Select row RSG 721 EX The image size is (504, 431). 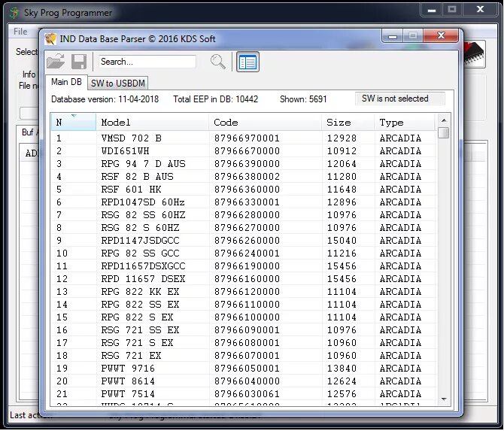point(243,356)
